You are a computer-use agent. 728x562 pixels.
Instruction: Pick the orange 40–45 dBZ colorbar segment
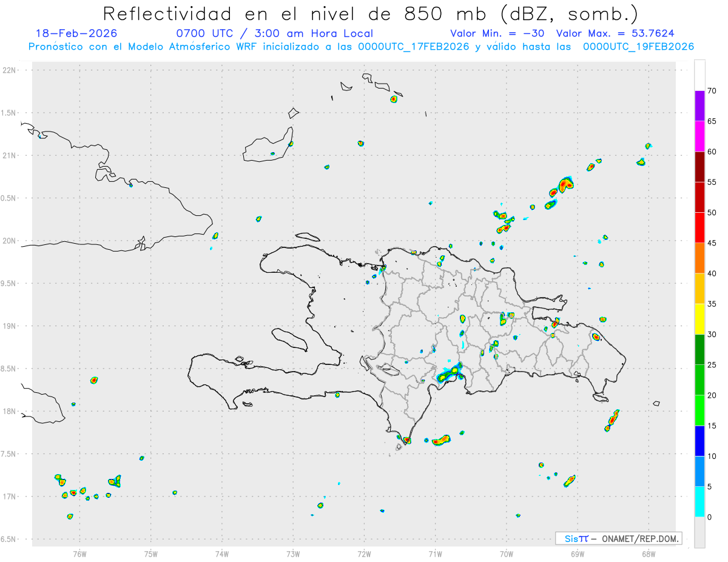699,258
